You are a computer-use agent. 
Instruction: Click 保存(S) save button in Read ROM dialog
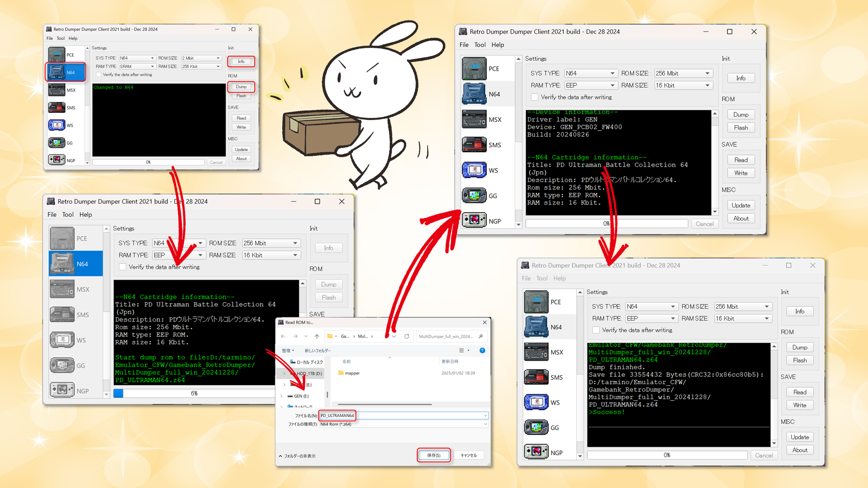[434, 455]
